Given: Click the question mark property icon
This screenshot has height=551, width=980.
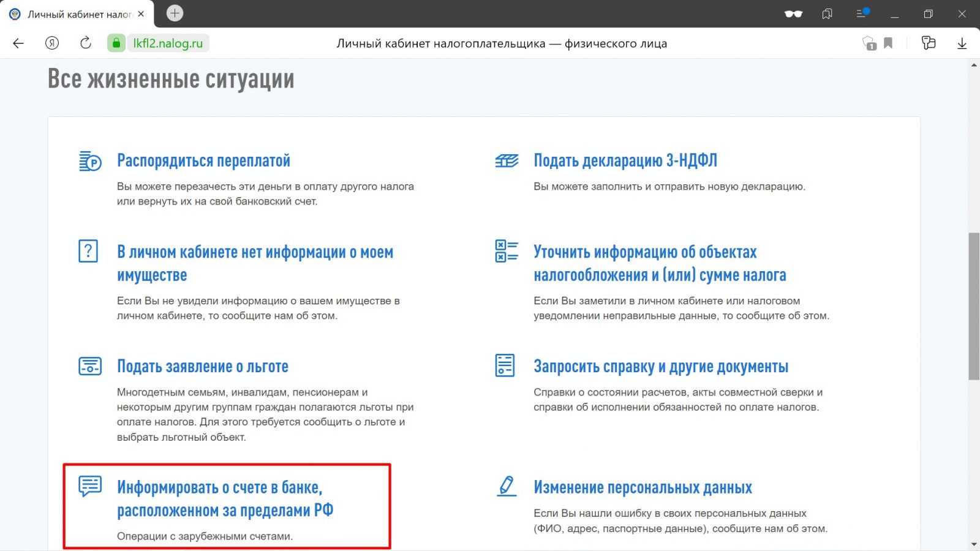Looking at the screenshot, I should (88, 251).
